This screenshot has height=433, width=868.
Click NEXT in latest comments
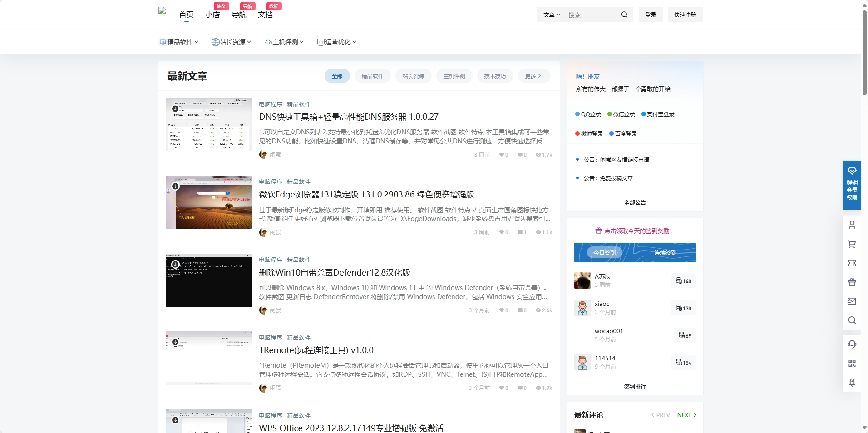[686, 415]
